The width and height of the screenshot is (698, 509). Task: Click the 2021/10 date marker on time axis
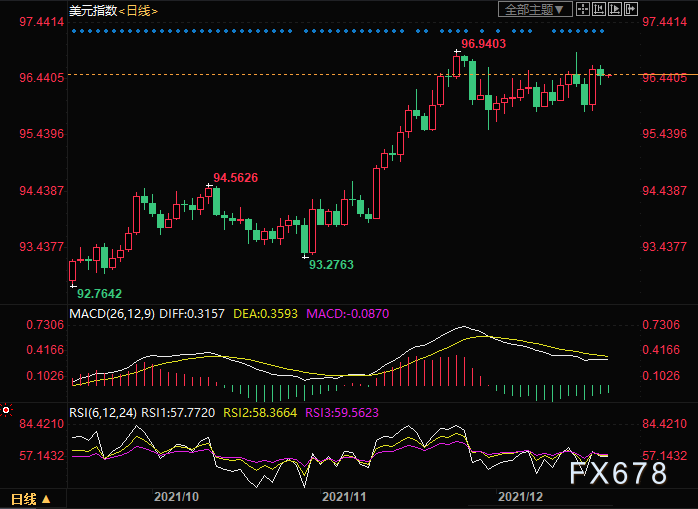[176, 497]
